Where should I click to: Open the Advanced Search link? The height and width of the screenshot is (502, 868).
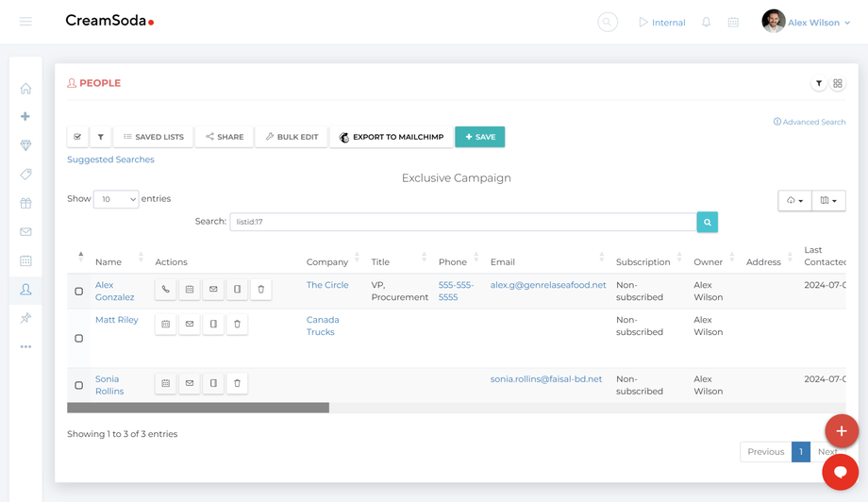[810, 122]
